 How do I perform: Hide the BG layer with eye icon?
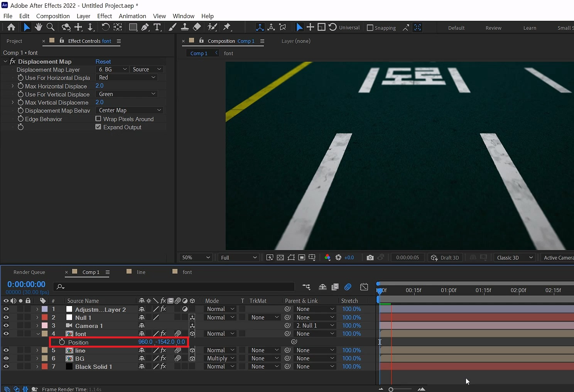click(x=6, y=358)
